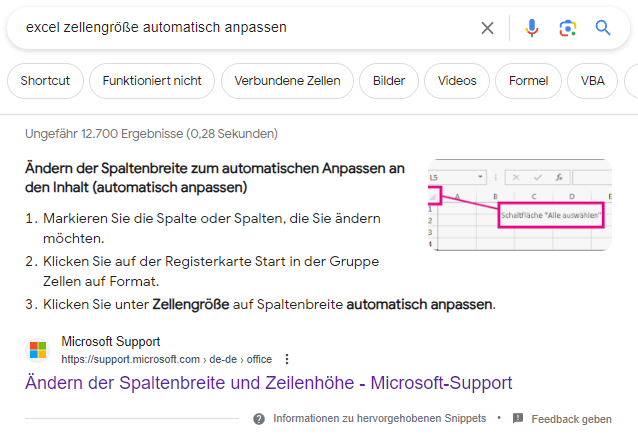The height and width of the screenshot is (438, 638).
Task: Select the VBA filter chip
Action: tap(592, 80)
